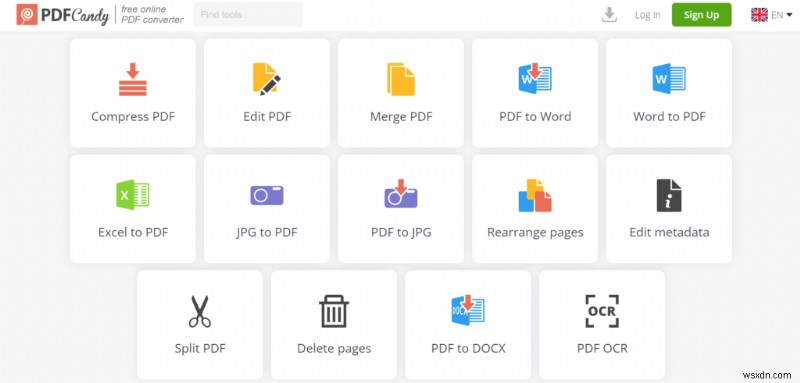
Task: Open the EN language dropdown
Action: click(x=781, y=15)
